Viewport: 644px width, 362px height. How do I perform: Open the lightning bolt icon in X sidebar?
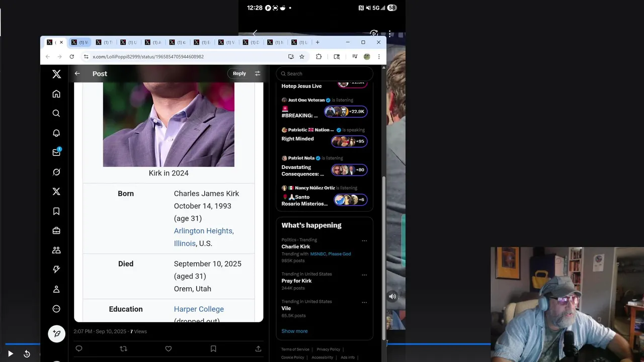[x=56, y=269]
